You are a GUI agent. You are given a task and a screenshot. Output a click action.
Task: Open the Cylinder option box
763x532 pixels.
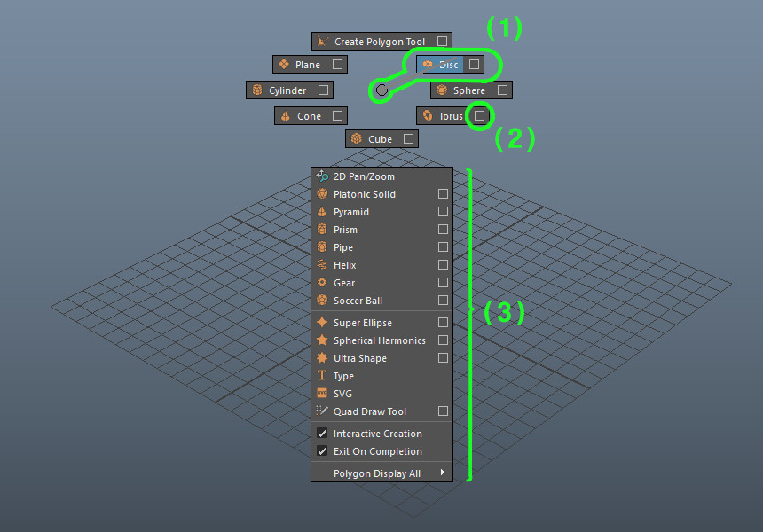(323, 90)
